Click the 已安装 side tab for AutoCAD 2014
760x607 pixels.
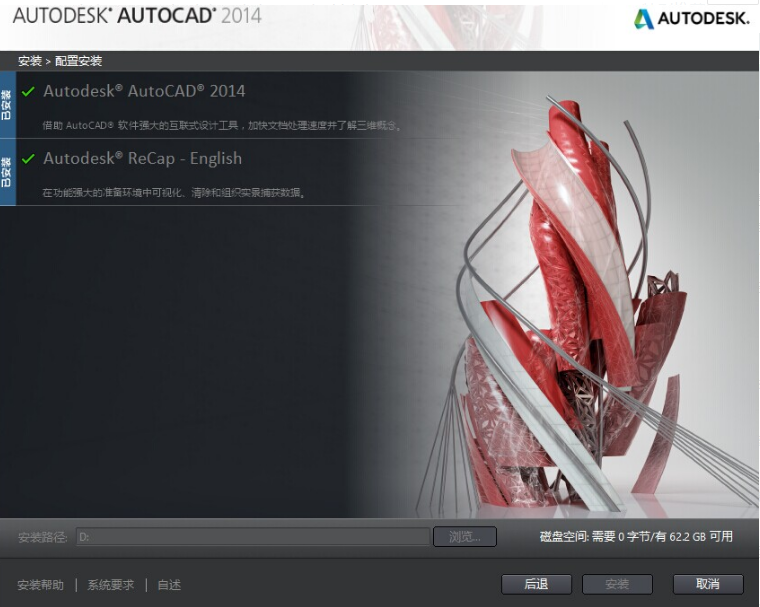8,105
